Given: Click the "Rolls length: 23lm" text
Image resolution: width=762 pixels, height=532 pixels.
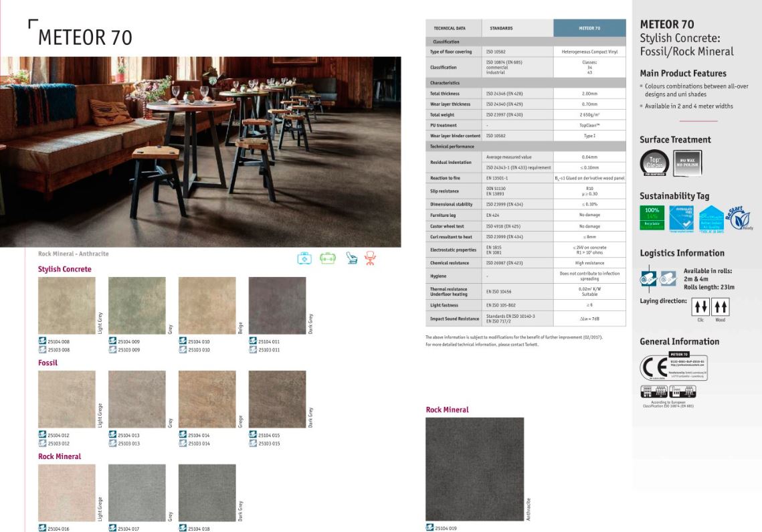Looking at the screenshot, I should 709,287.
